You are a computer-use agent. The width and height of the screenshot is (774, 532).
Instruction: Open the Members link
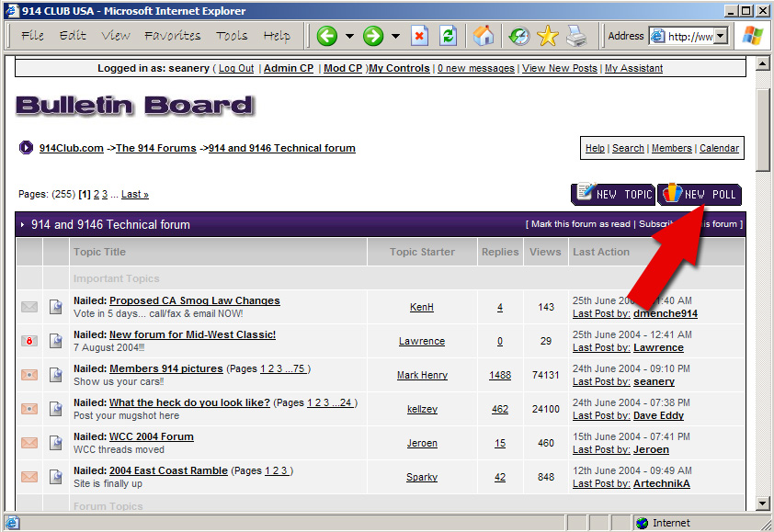pyautogui.click(x=671, y=148)
